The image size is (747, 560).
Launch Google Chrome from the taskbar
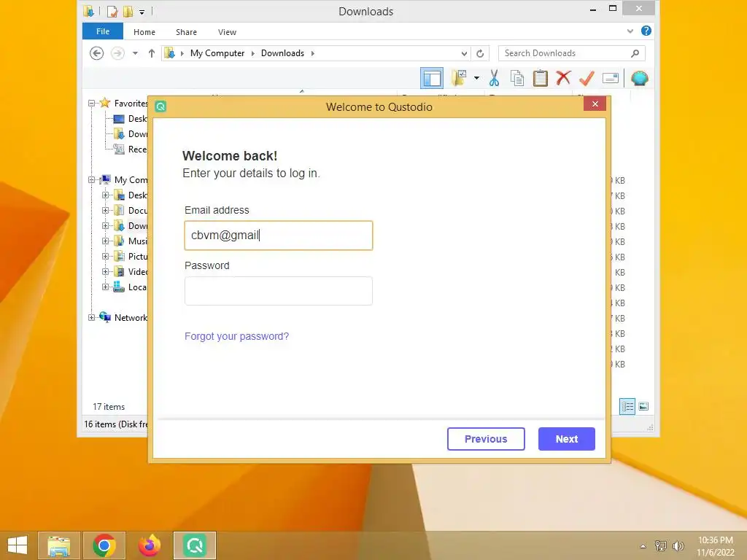[x=104, y=545]
